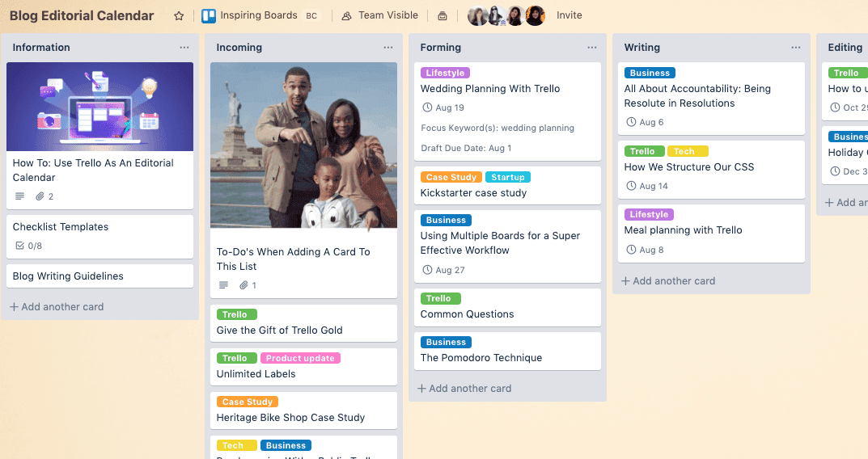Click orange Case Study label on Kickstarter card
The height and width of the screenshot is (459, 868).
pos(451,178)
